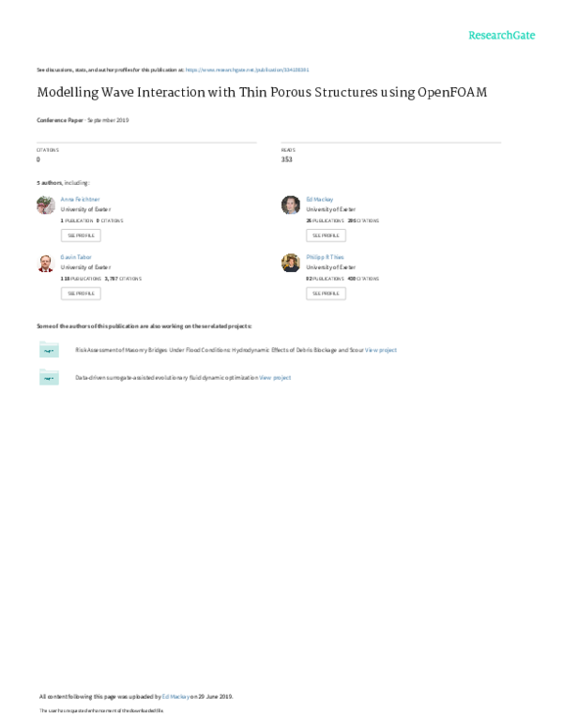Click Anna Feichtner's profile photo
This screenshot has width=563, height=728.
tap(45, 205)
